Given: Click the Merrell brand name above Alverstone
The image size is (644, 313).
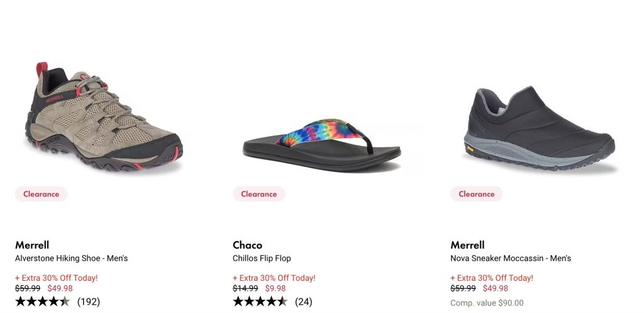Looking at the screenshot, I should coord(32,245).
